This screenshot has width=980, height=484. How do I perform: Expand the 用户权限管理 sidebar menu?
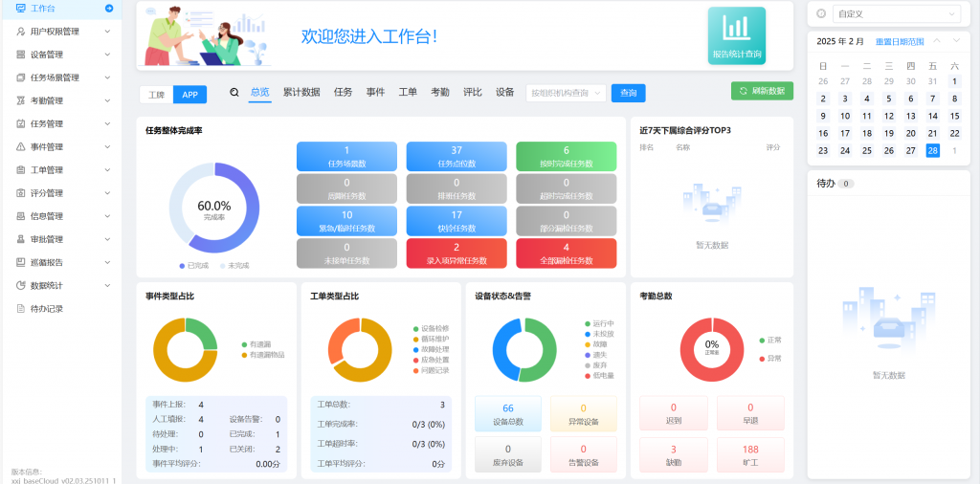pos(61,32)
